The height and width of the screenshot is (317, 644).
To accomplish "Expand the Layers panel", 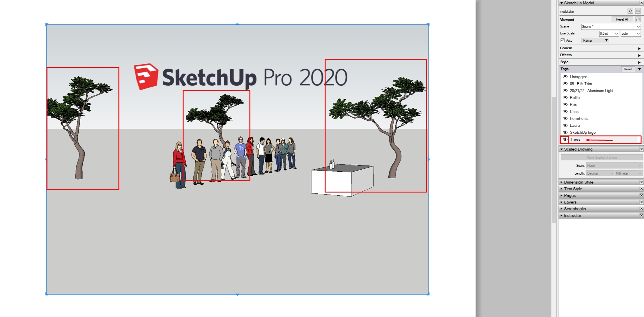I will coord(561,202).
